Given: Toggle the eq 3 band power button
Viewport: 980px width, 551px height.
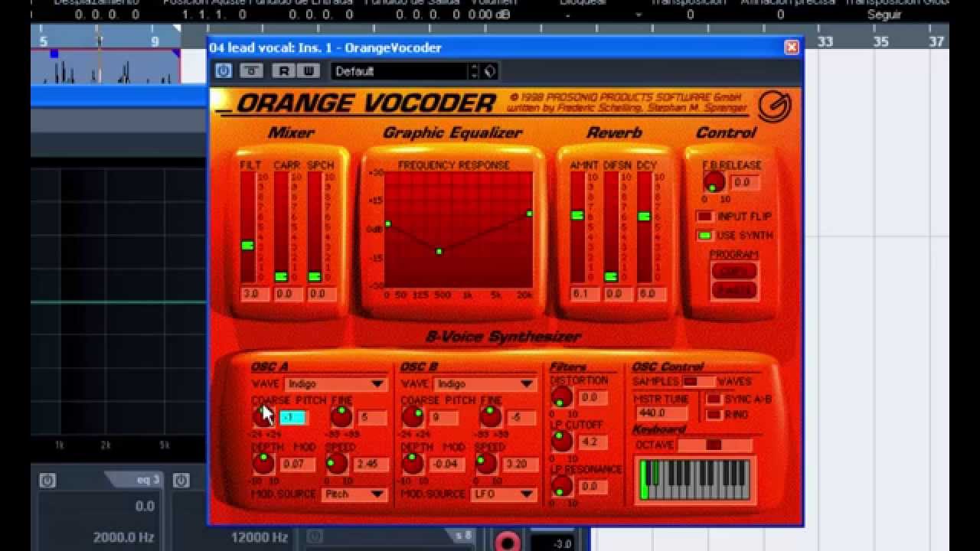Looking at the screenshot, I should coord(47,481).
